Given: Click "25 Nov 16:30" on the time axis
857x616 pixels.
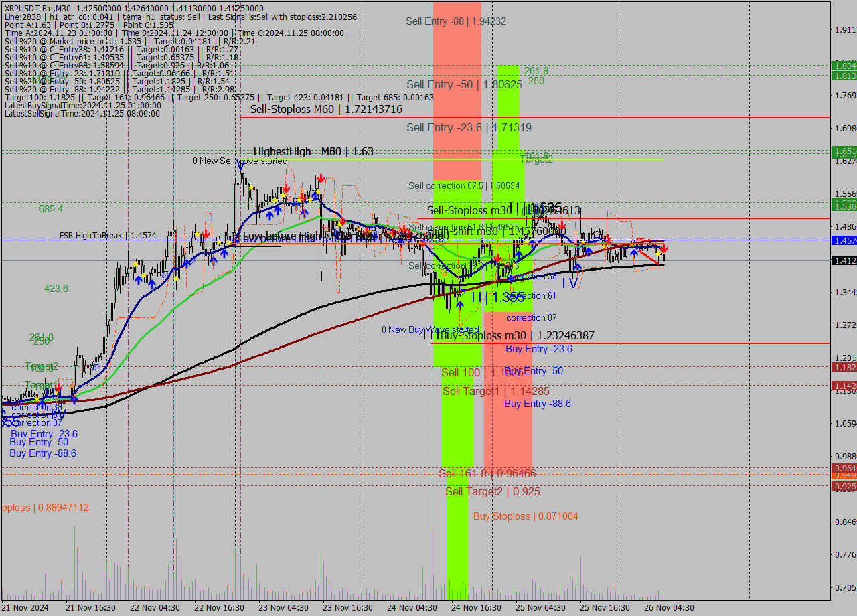Looking at the screenshot, I should click(x=604, y=608).
